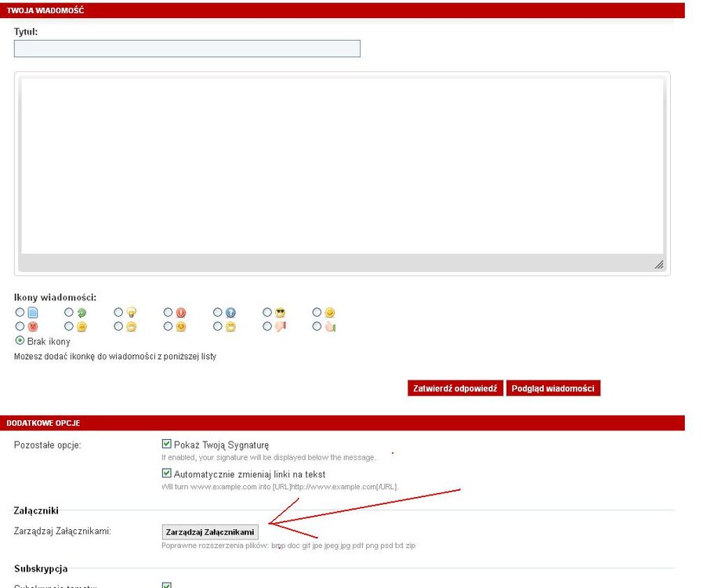The image size is (703, 588).
Task: Click the blue question mark icon
Action: [x=230, y=313]
